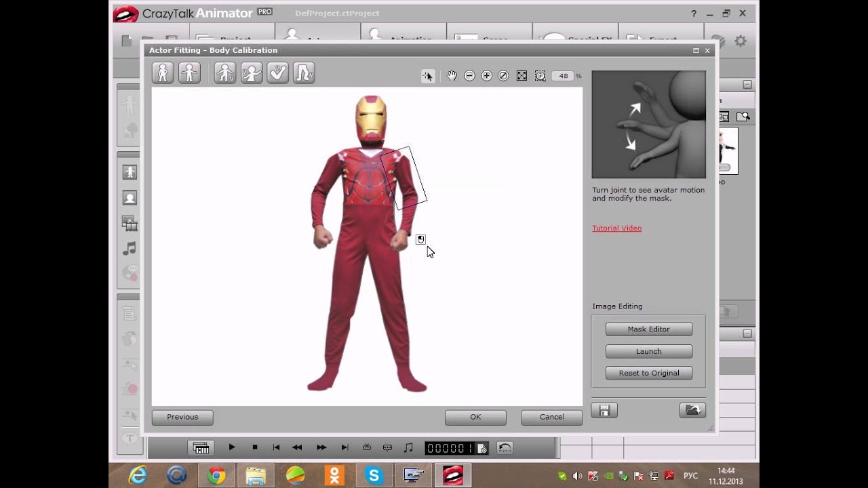Open Internet Explorer from taskbar
The image size is (868, 488).
(x=138, y=475)
